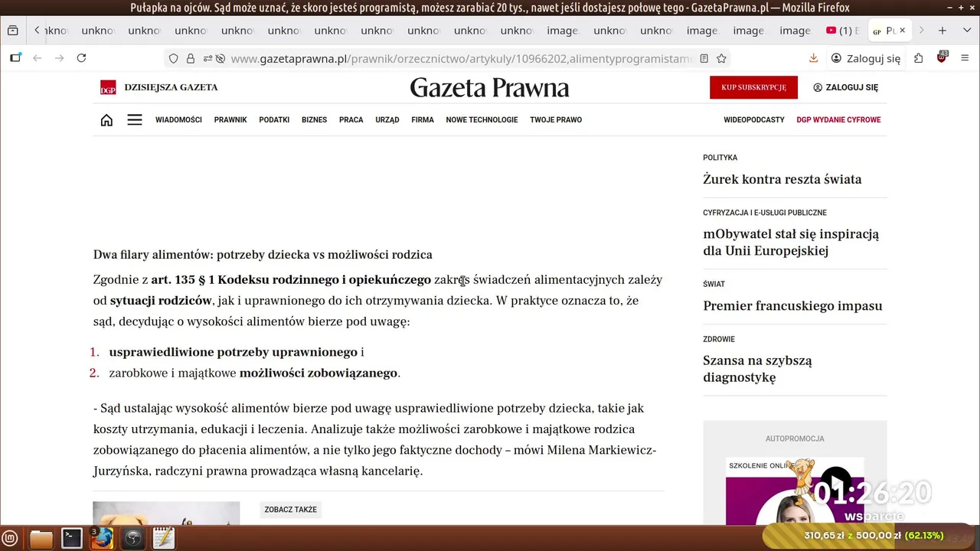The image size is (980, 551).
Task: Click the Firefox taskbar icon
Action: click(x=102, y=538)
